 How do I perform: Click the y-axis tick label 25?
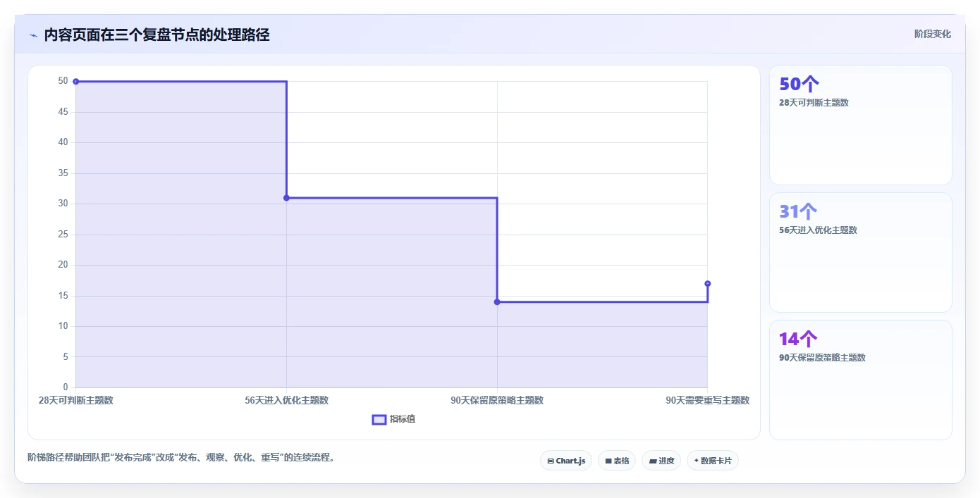63,235
